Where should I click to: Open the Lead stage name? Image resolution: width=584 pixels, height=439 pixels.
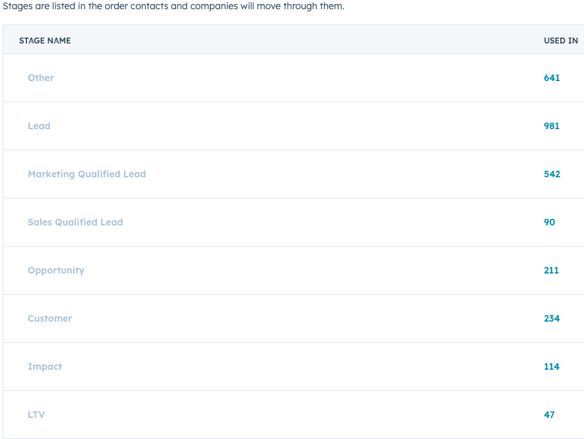(39, 126)
